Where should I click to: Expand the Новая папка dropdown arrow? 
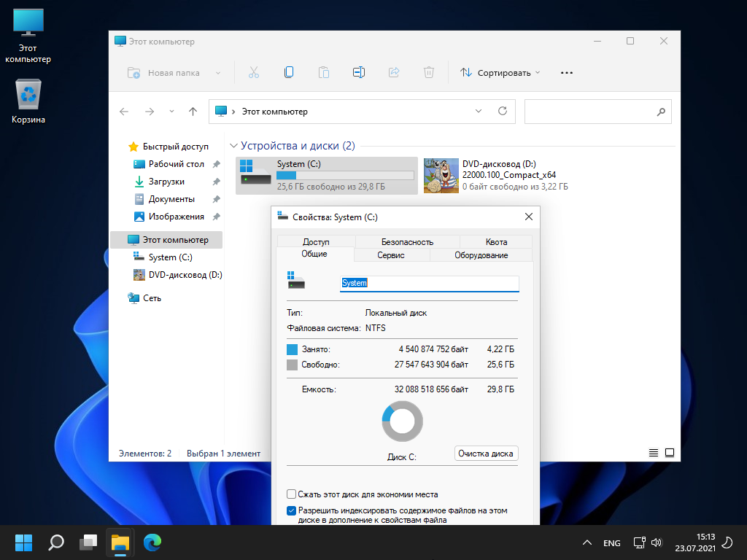(x=217, y=73)
